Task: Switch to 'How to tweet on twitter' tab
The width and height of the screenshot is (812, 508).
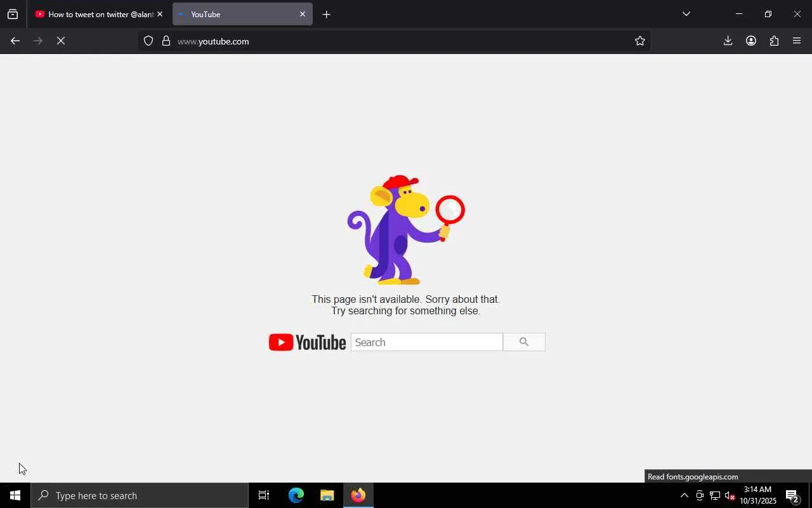Action: point(95,14)
